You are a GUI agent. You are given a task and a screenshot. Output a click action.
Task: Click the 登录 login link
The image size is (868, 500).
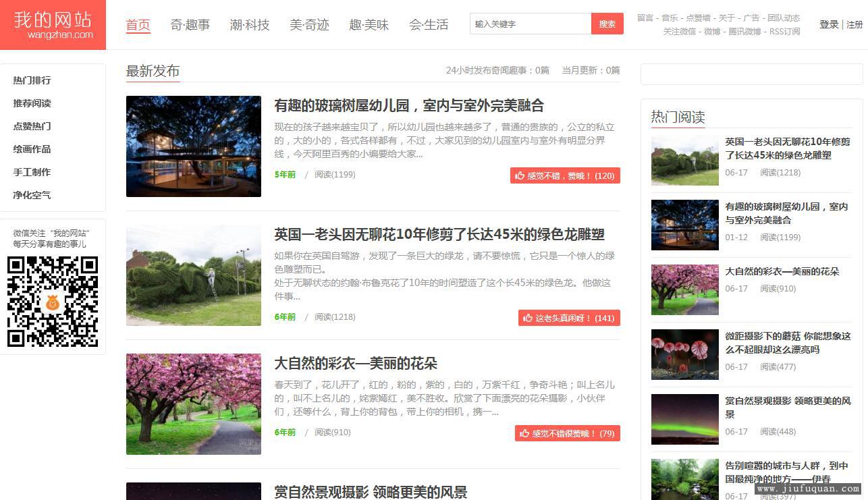tap(829, 24)
